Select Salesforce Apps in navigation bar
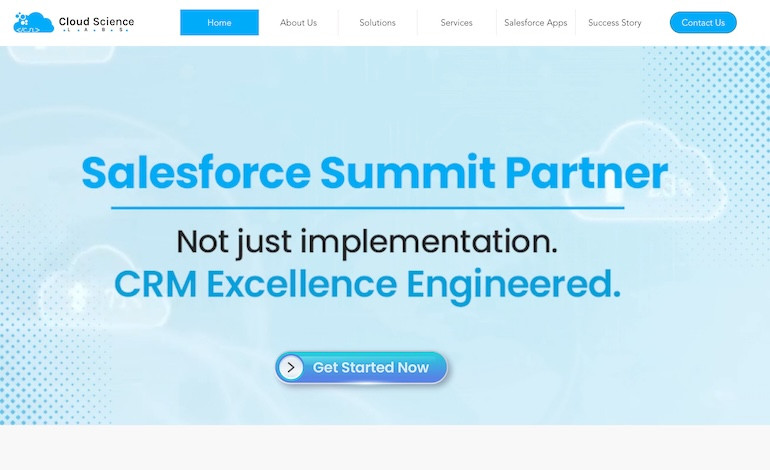 (535, 22)
